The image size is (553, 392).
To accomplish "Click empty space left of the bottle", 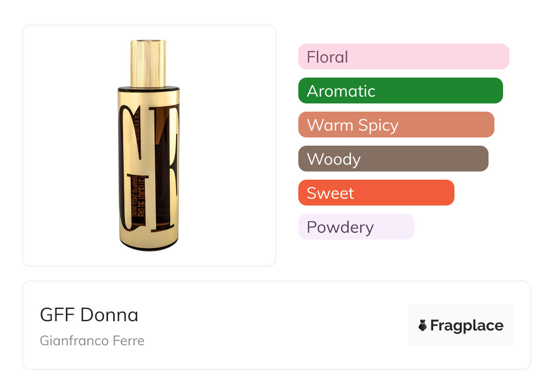I will point(68,145).
